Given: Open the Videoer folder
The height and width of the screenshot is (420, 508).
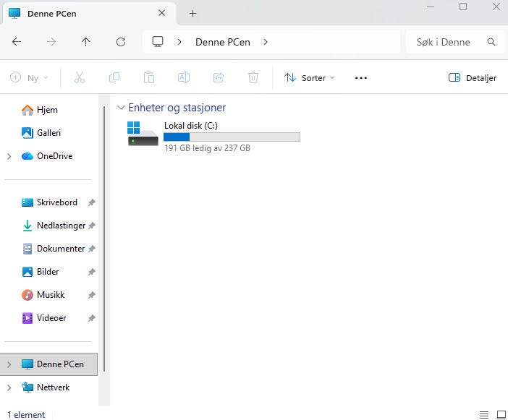Looking at the screenshot, I should [x=51, y=318].
